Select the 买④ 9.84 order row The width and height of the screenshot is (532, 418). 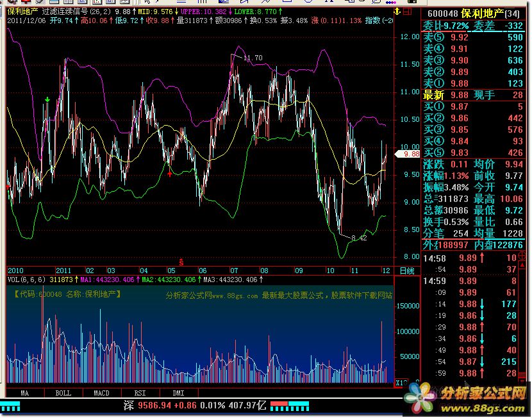pos(473,141)
